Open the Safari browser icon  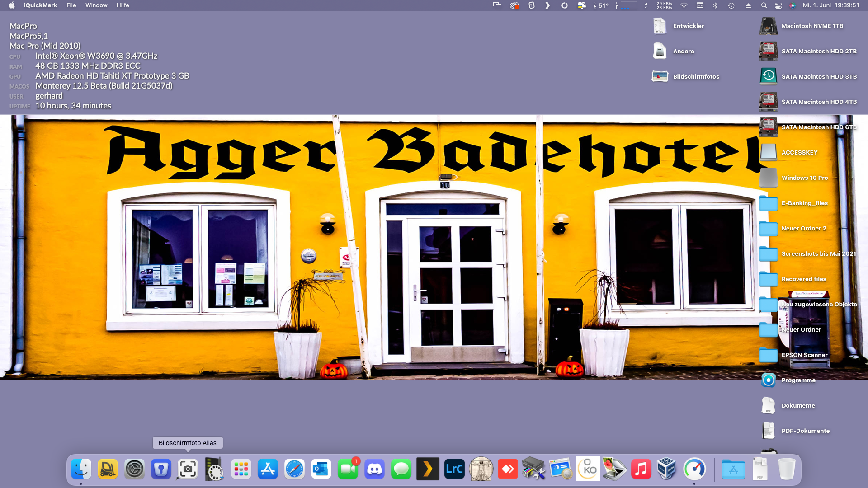[x=294, y=469]
